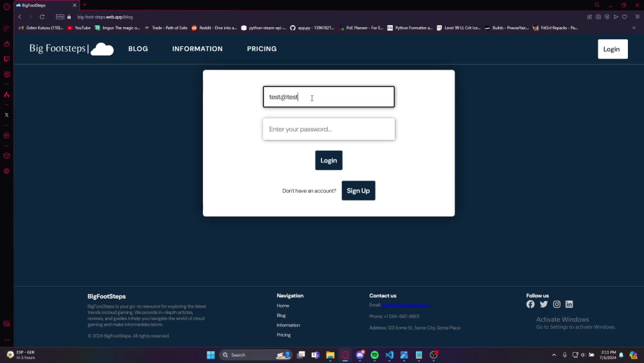Submit the form with the dark Login button
This screenshot has height=363, width=644.
point(328,161)
